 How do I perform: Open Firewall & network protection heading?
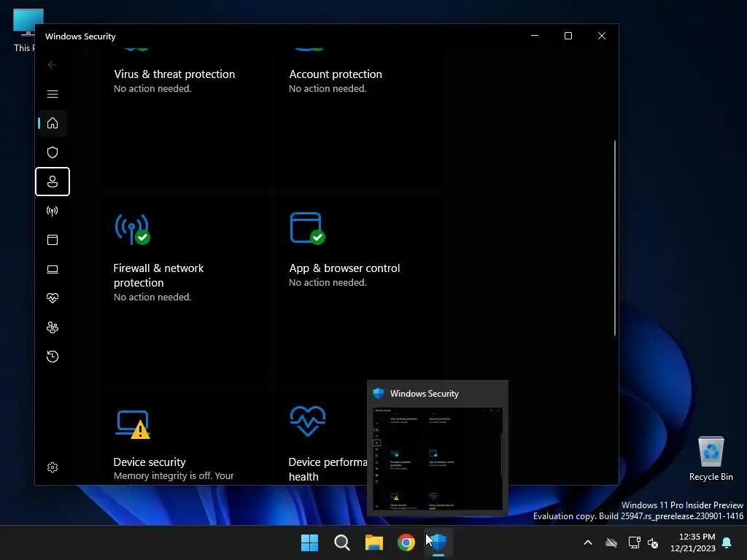click(x=158, y=275)
